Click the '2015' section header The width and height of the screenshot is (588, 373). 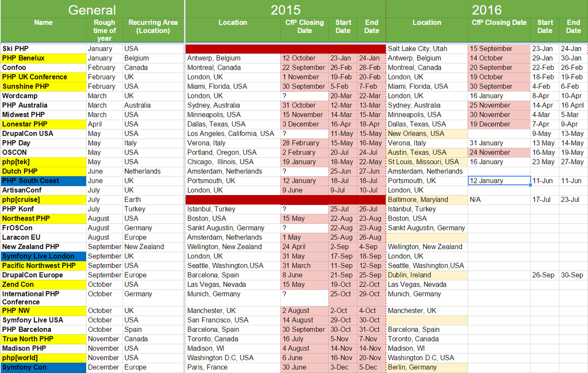tap(286, 9)
